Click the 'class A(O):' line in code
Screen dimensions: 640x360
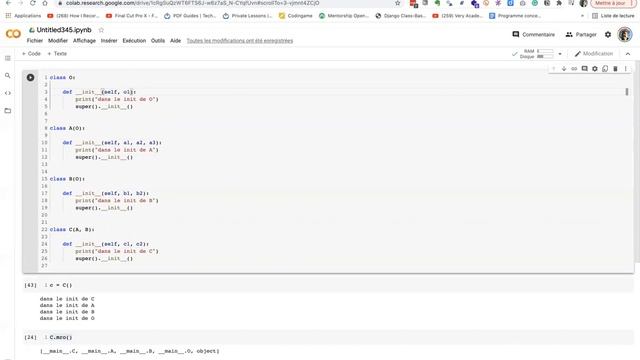67,128
